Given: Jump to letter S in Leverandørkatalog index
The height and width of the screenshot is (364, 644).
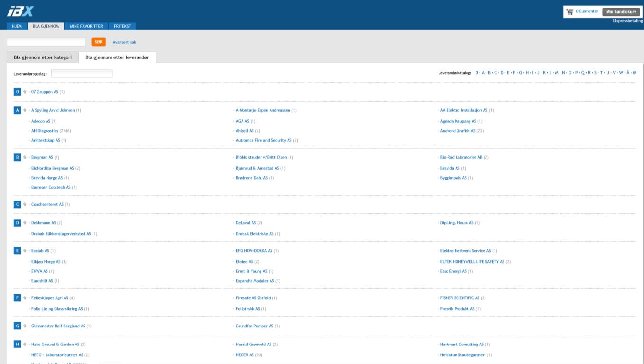Looking at the screenshot, I should 595,73.
